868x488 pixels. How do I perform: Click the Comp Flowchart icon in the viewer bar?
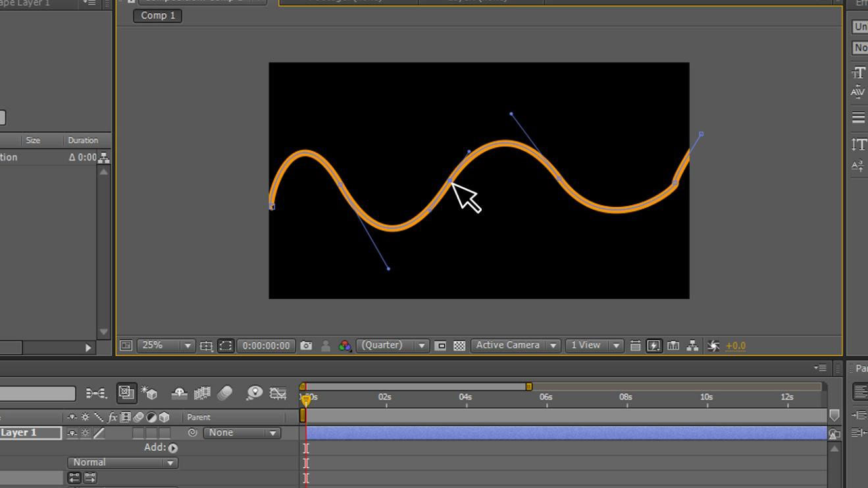click(x=692, y=346)
